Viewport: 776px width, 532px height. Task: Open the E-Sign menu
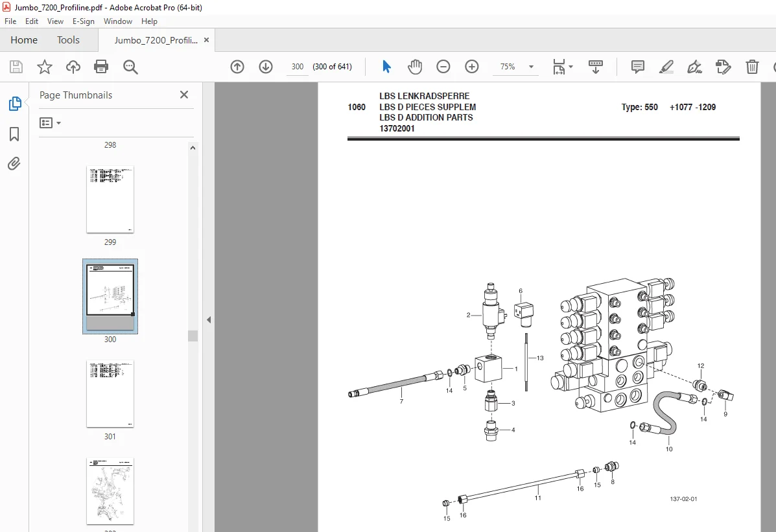click(83, 21)
